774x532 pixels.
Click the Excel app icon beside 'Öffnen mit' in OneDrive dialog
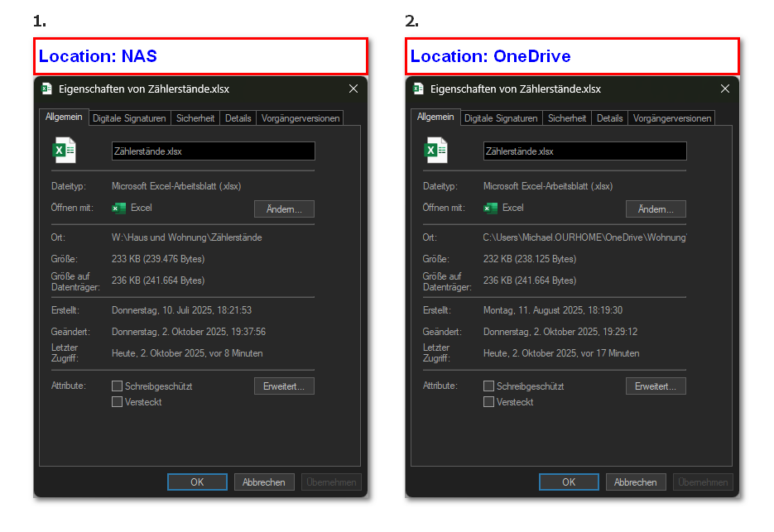[491, 208]
